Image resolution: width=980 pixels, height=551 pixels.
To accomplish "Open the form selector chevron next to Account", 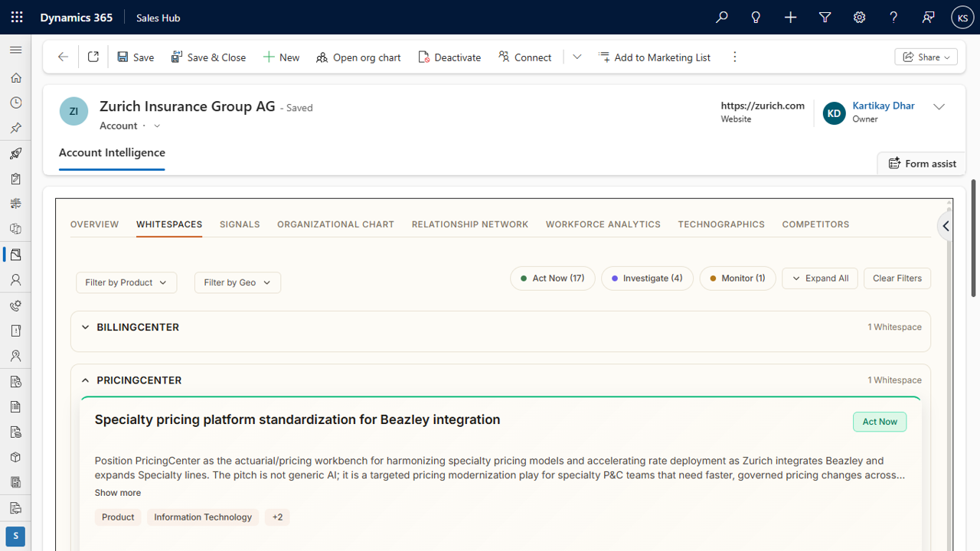I will [157, 126].
